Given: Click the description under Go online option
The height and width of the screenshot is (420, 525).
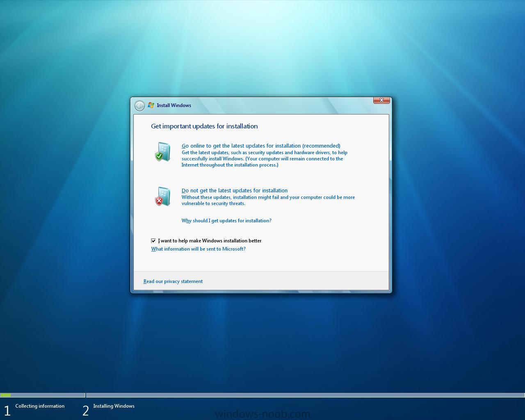Looking at the screenshot, I should (265, 159).
